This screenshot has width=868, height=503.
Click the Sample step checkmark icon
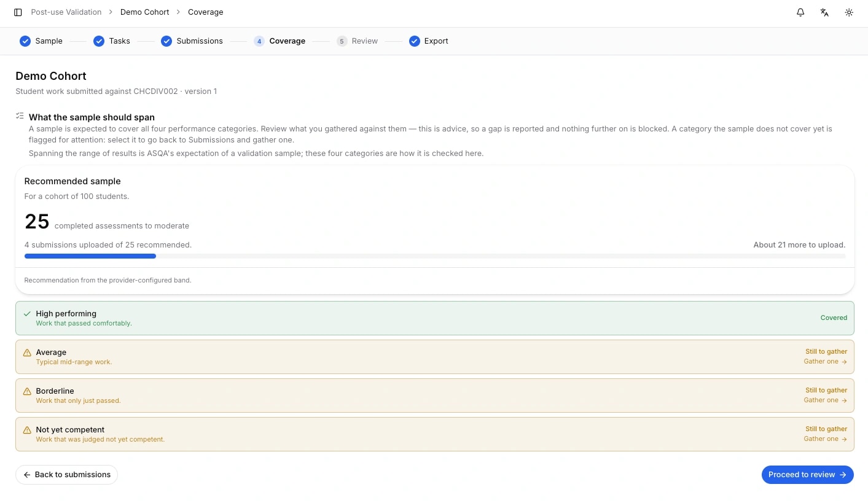[x=25, y=41]
